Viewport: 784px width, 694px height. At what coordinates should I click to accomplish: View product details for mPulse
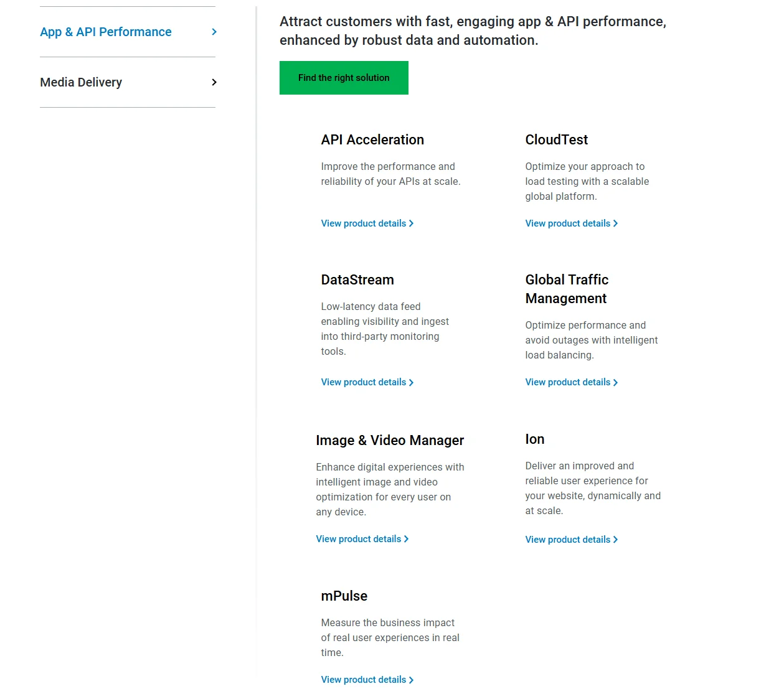point(367,680)
